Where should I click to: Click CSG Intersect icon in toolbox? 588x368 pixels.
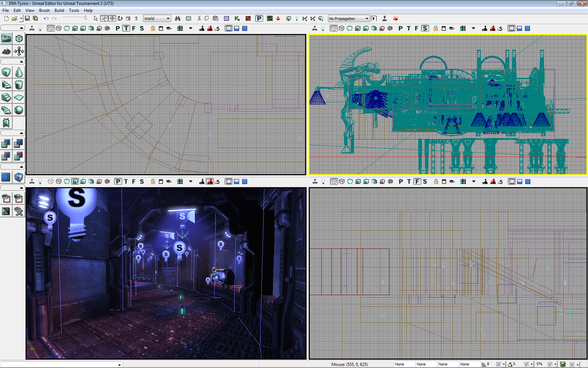pyautogui.click(x=6, y=156)
